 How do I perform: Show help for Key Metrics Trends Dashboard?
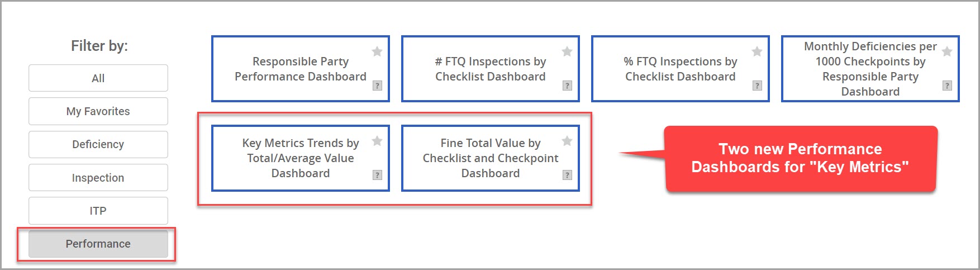(377, 175)
